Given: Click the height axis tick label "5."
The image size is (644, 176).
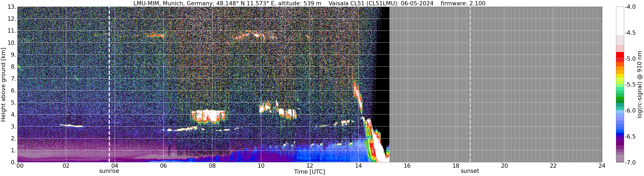Looking at the screenshot, I should click(x=13, y=102).
